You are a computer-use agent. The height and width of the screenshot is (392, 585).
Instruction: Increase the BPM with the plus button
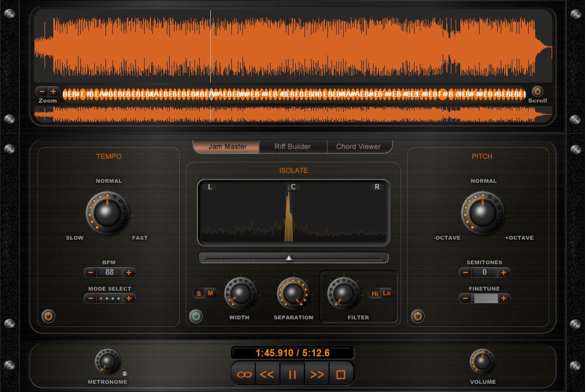(129, 273)
